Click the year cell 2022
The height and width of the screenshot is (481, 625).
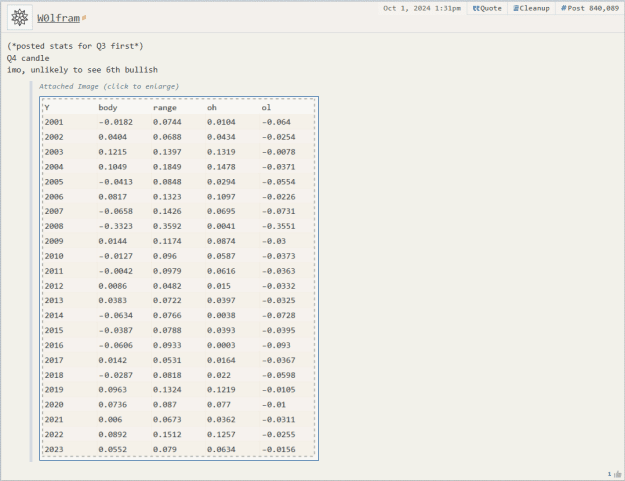tap(54, 435)
